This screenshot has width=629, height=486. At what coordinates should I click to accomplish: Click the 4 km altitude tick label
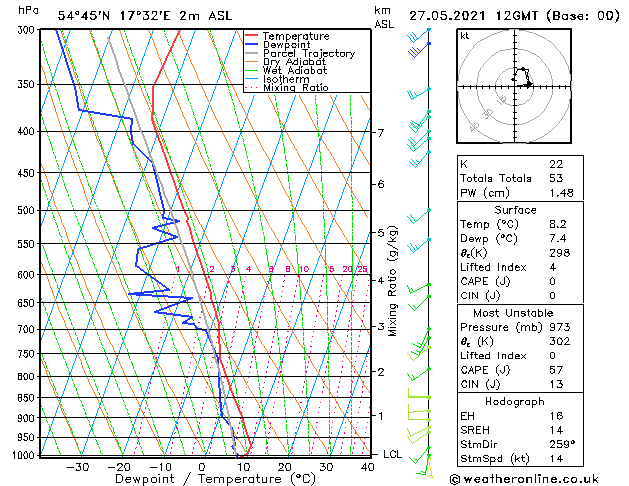pyautogui.click(x=381, y=281)
